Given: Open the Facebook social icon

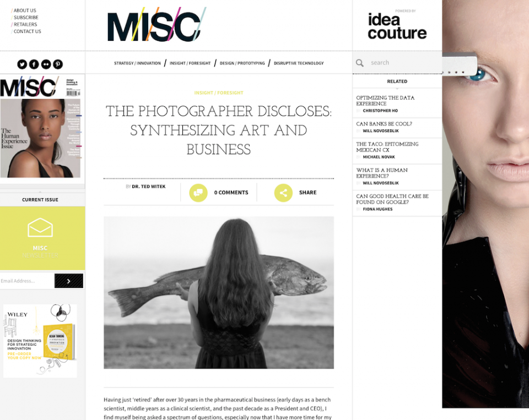Looking at the screenshot, I should click(x=34, y=64).
